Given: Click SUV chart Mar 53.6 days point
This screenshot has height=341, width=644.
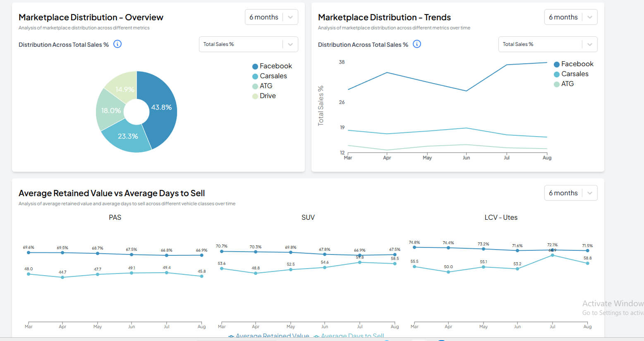Looking at the screenshot, I should pos(222,269).
